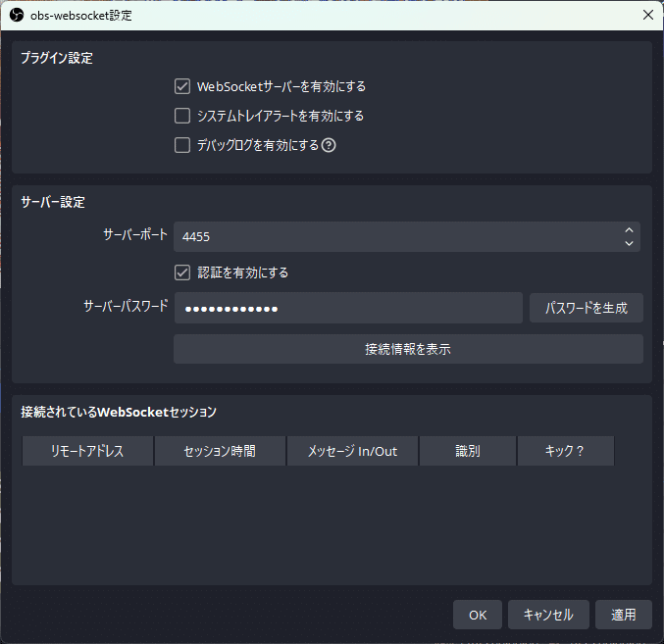Viewport: 664px width, 644px height.
Task: Click the 接続情報を表示 button
Action: (408, 349)
